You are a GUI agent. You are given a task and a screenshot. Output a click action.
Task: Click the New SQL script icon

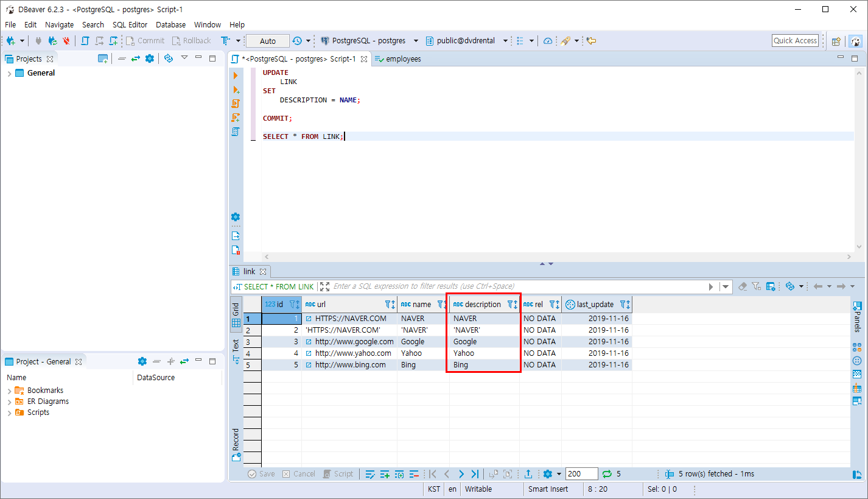[114, 41]
